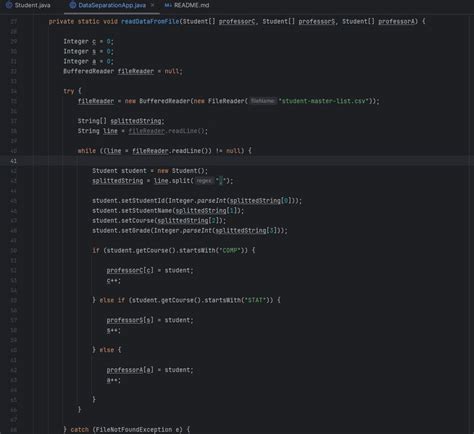474x434 pixels.
Task: Click professorA parameter in the method signature
Action: coord(396,21)
